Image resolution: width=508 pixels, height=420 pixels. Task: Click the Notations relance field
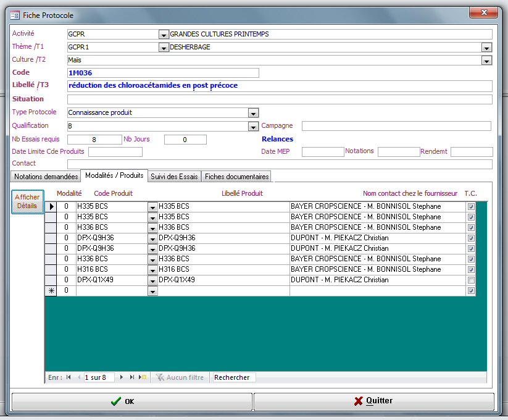(x=399, y=152)
